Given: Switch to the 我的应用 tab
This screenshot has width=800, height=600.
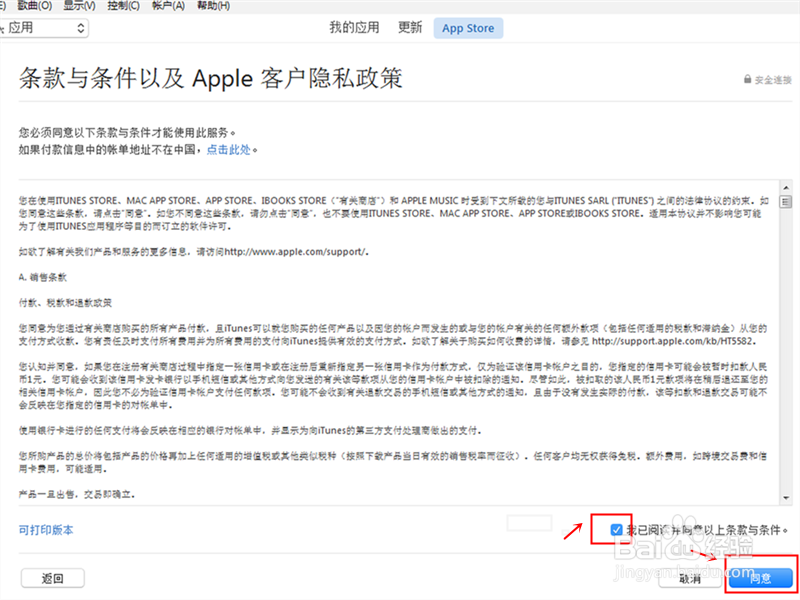Looking at the screenshot, I should tap(354, 28).
